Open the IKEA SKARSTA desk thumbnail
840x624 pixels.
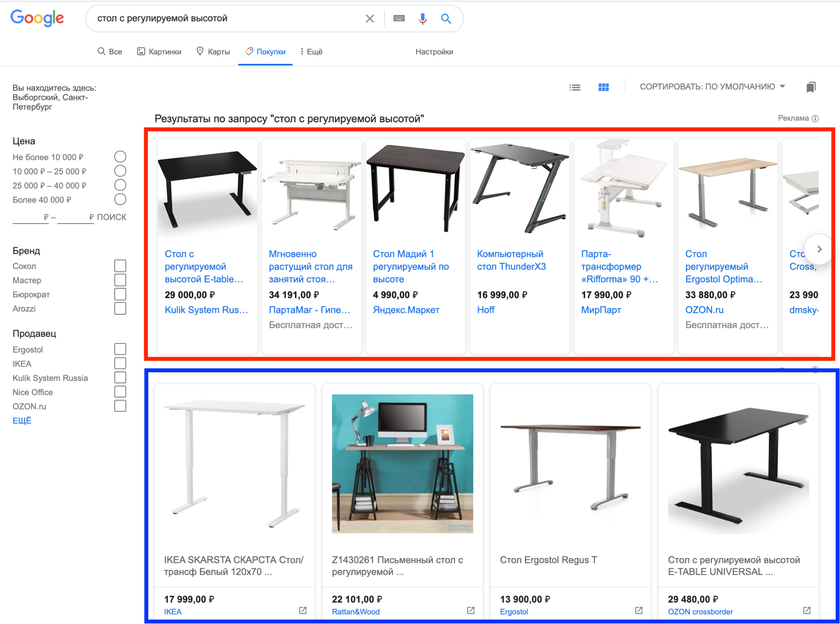pyautogui.click(x=234, y=464)
